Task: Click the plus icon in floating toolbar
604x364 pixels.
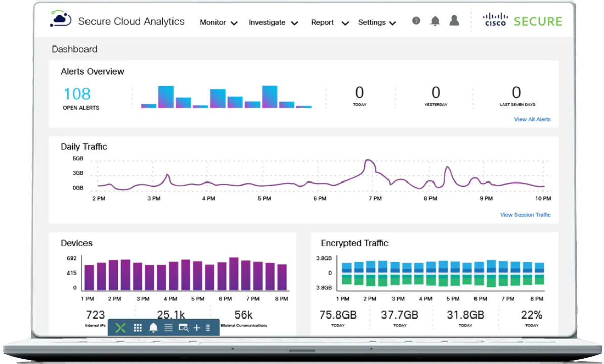Action: coord(197,328)
